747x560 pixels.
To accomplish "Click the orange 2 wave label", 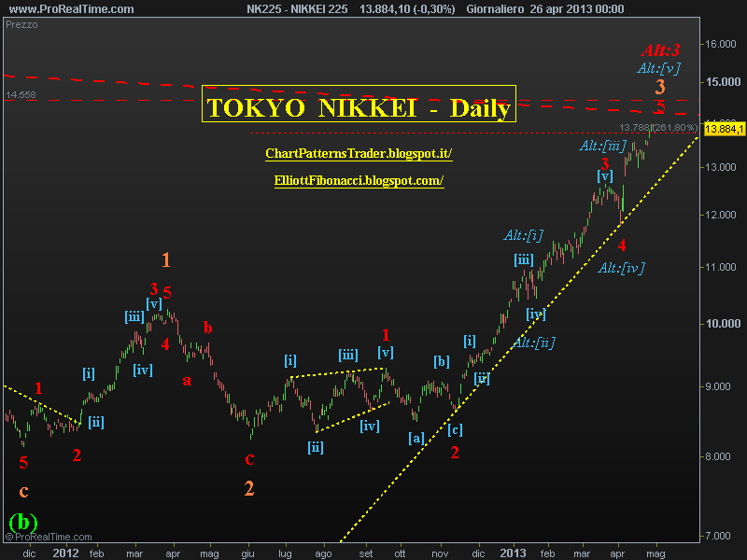I will [249, 488].
